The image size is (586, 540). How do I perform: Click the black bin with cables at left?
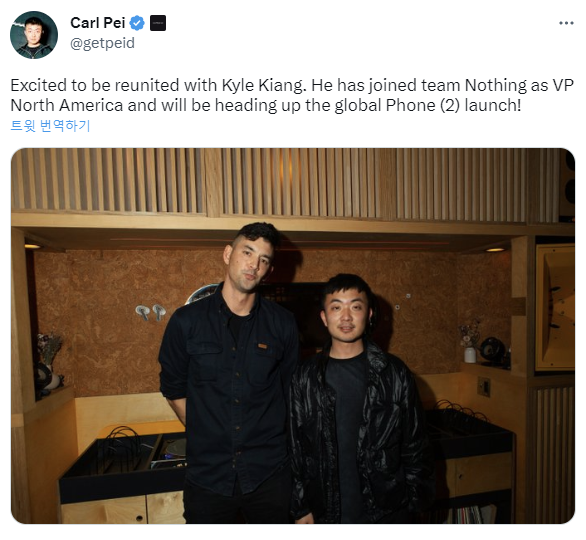pyautogui.click(x=123, y=463)
